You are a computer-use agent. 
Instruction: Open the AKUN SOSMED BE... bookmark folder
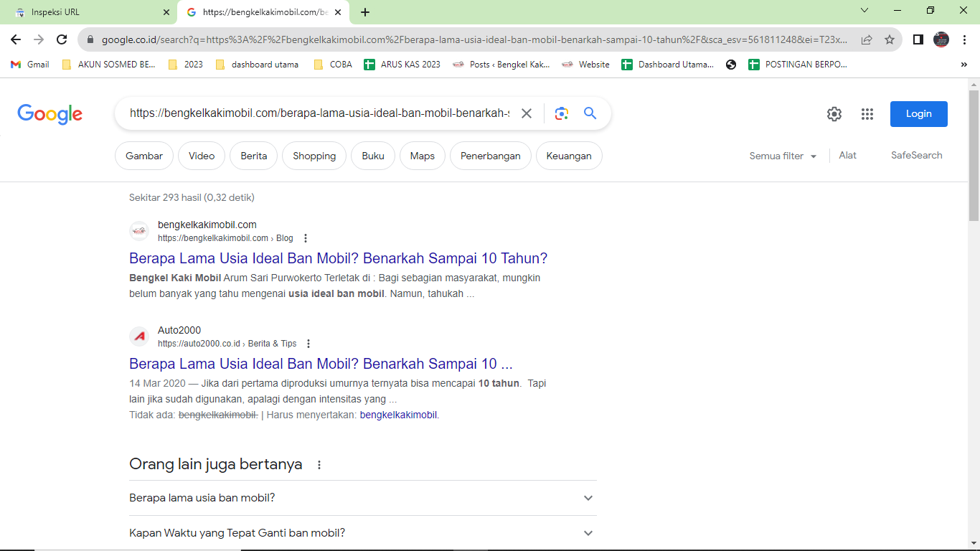(x=108, y=65)
